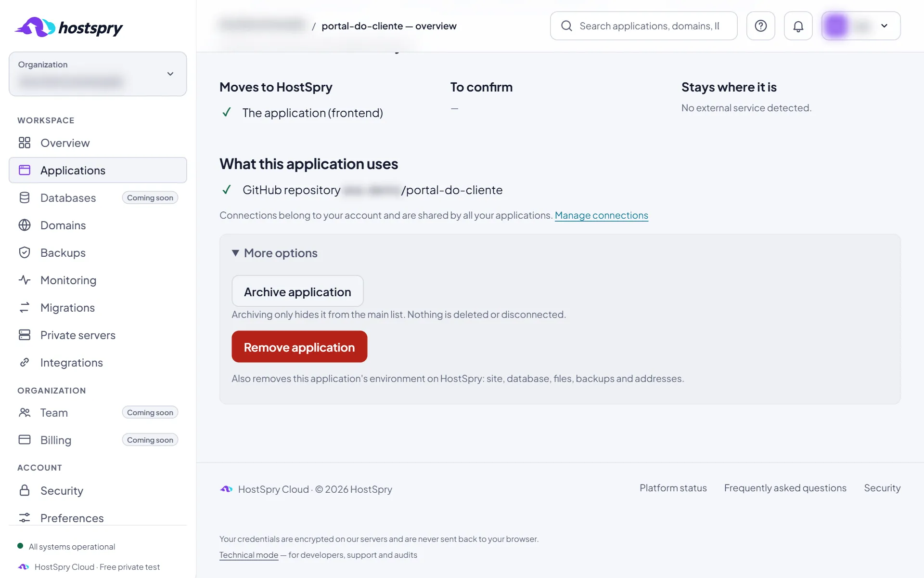Click "All systems operational" status text
The image size is (924, 578).
tap(72, 547)
